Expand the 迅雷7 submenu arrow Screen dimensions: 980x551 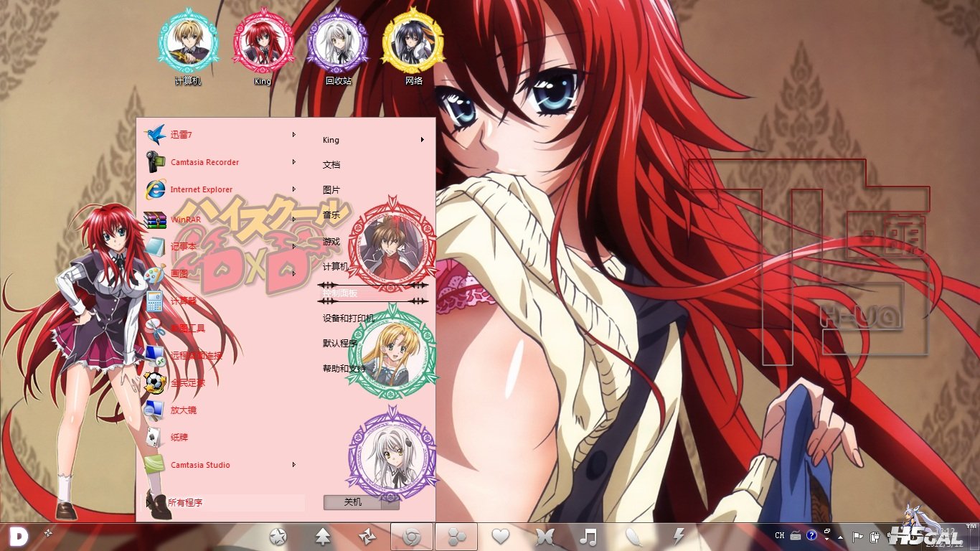(x=294, y=135)
